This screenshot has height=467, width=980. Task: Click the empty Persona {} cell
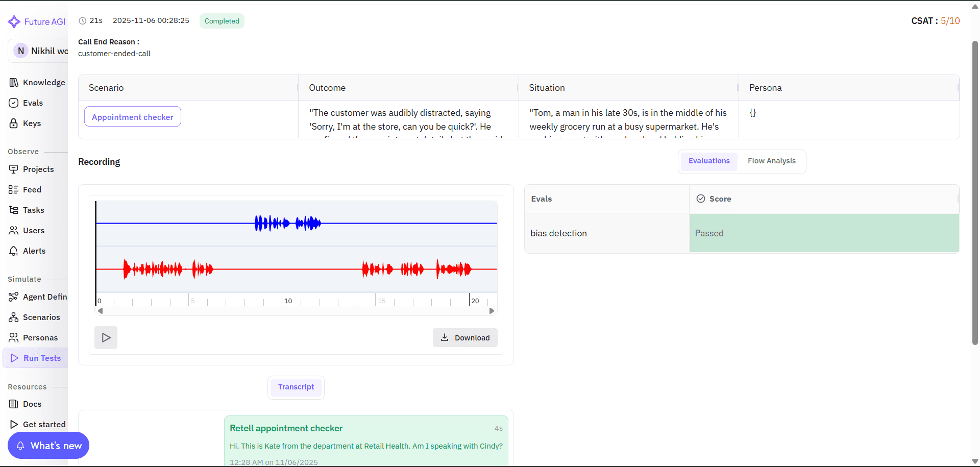point(849,119)
